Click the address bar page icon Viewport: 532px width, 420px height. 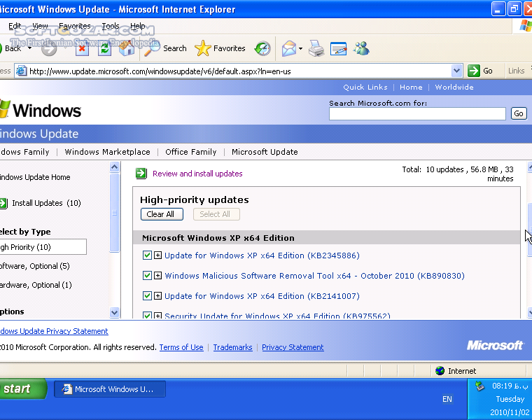pos(22,71)
